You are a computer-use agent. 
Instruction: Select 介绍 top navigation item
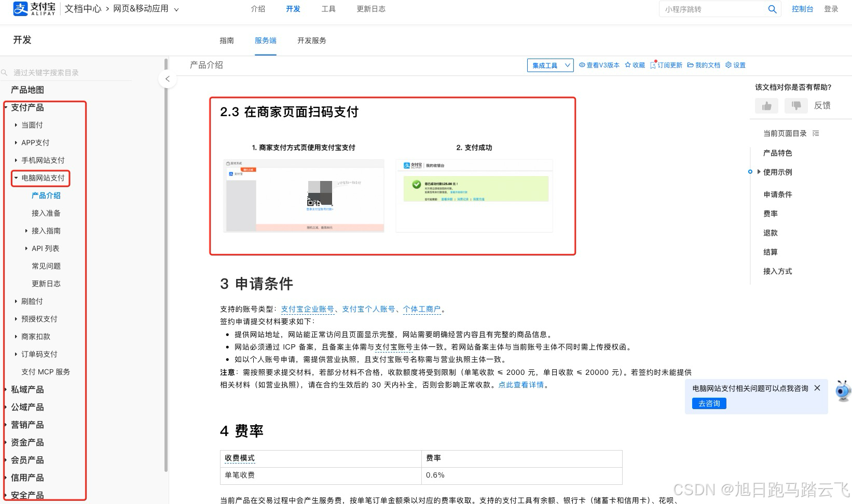[x=258, y=9]
